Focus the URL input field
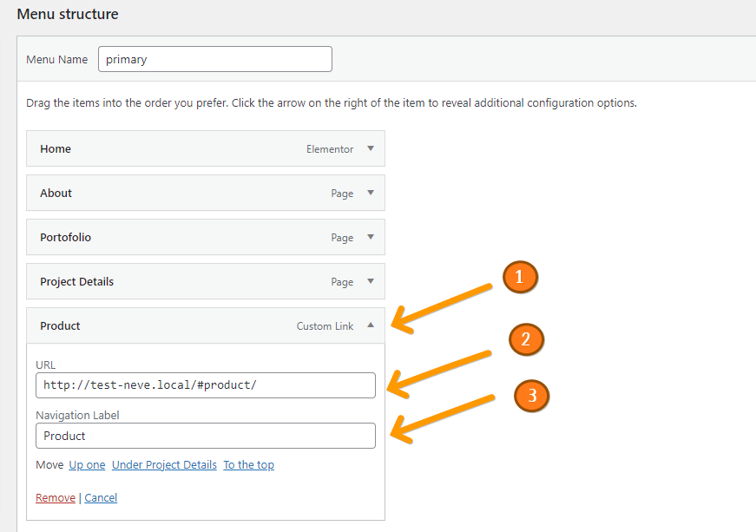The width and height of the screenshot is (756, 532). coord(206,385)
